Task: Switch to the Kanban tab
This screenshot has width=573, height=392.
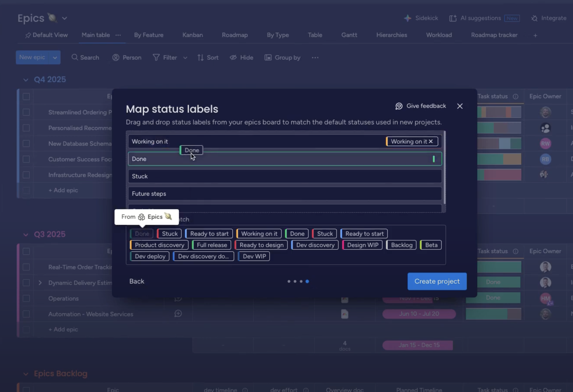Action: point(193,35)
